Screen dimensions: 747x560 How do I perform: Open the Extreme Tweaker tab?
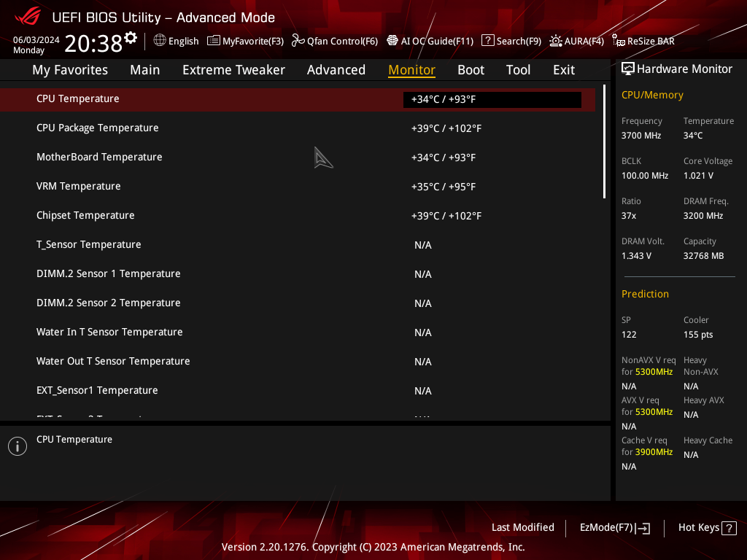pyautogui.click(x=233, y=69)
